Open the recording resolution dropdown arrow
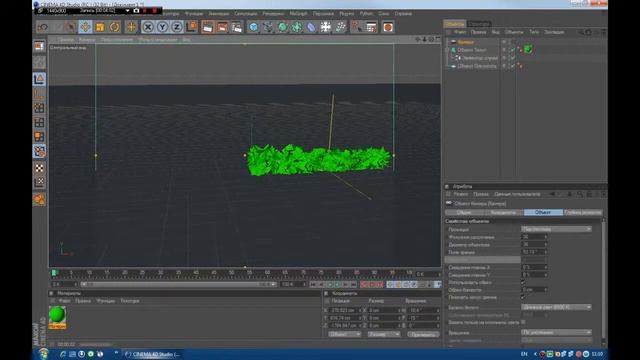 pyautogui.click(x=127, y=11)
